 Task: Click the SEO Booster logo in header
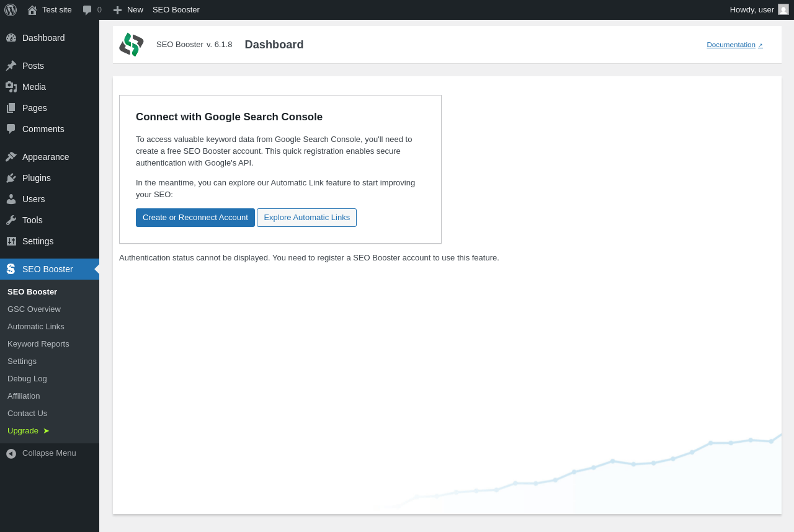132,45
